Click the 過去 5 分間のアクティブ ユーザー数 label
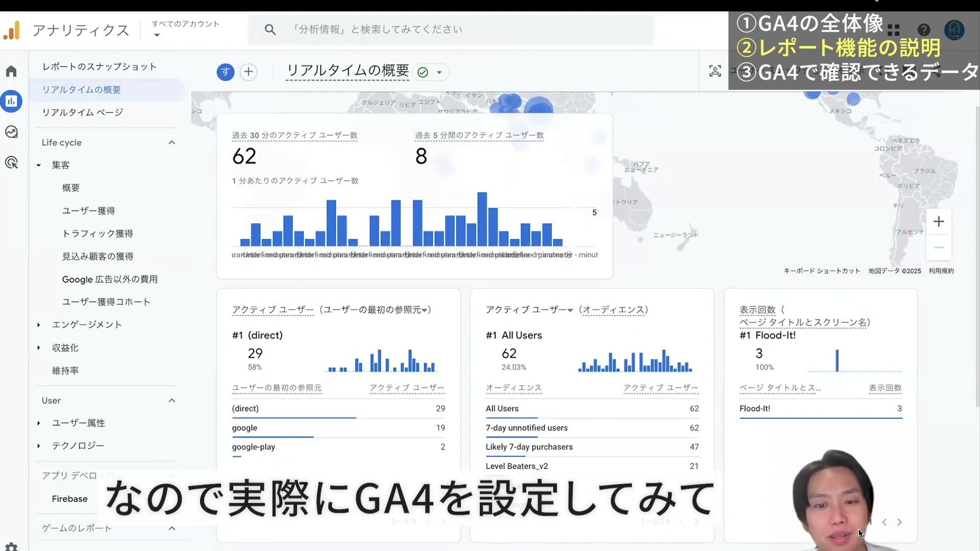This screenshot has width=980, height=551. pos(479,136)
